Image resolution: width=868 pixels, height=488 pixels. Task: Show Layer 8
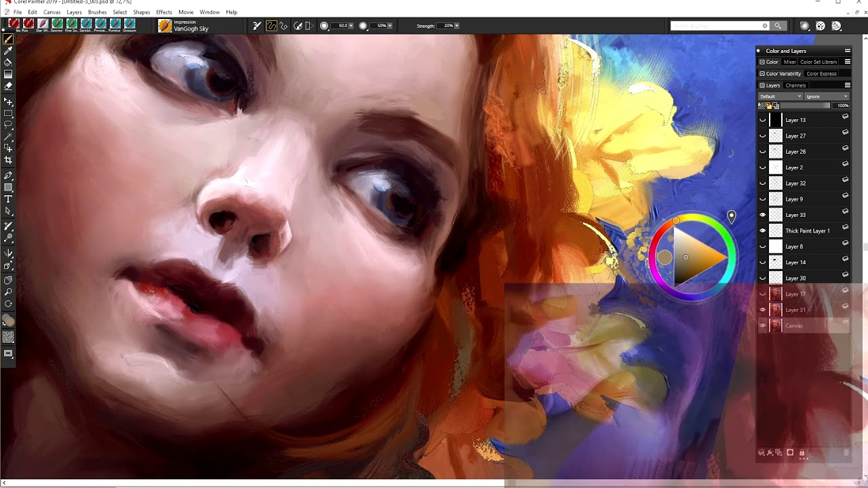[762, 247]
